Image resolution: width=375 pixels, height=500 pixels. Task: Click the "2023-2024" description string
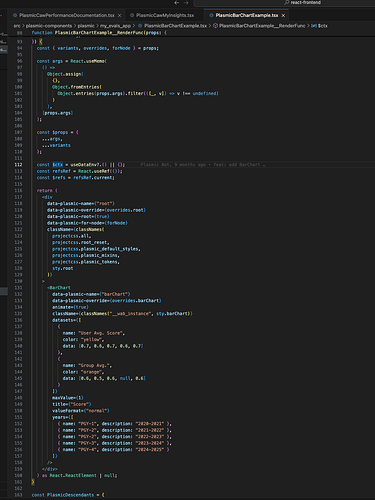point(150,443)
